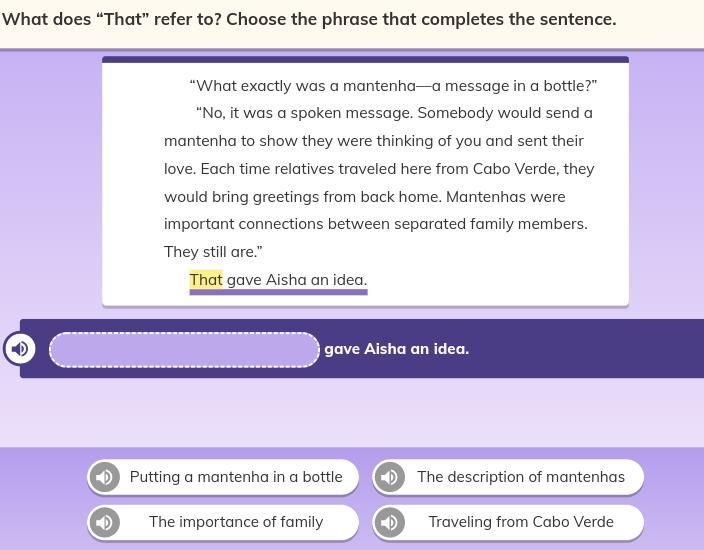704x550 pixels.
Task: Click the empty dashed answer blank
Action: coord(185,350)
